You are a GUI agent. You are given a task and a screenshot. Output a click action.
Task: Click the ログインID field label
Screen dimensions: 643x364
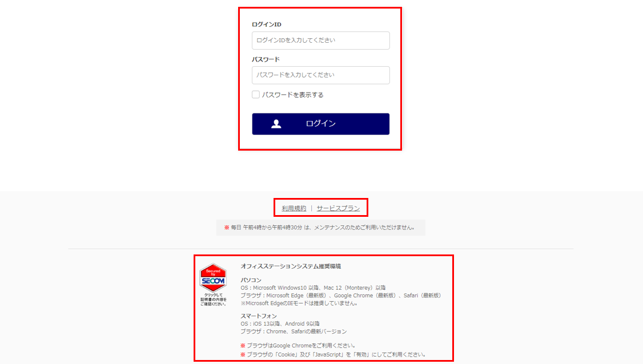point(267,24)
